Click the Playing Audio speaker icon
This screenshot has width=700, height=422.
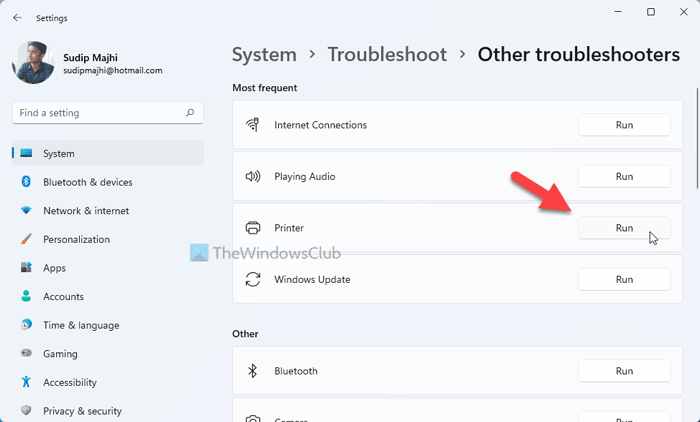(x=253, y=176)
